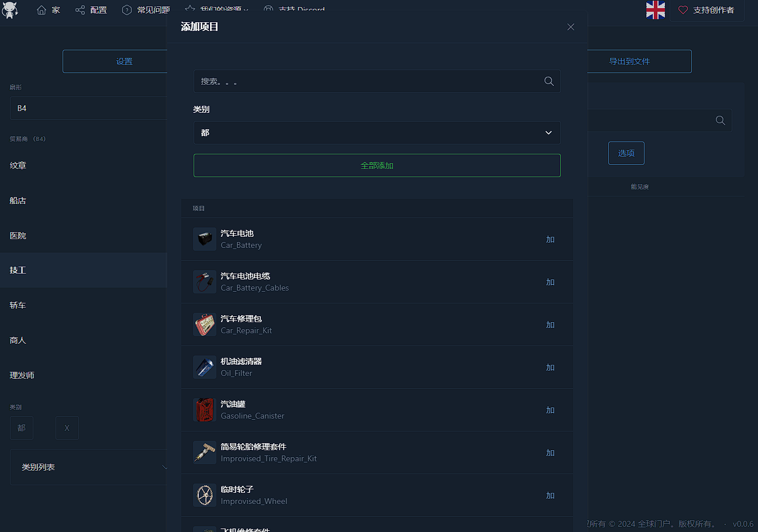Screen dimensions: 758x532
Task: Switch language via the UK flag
Action: [656, 10]
